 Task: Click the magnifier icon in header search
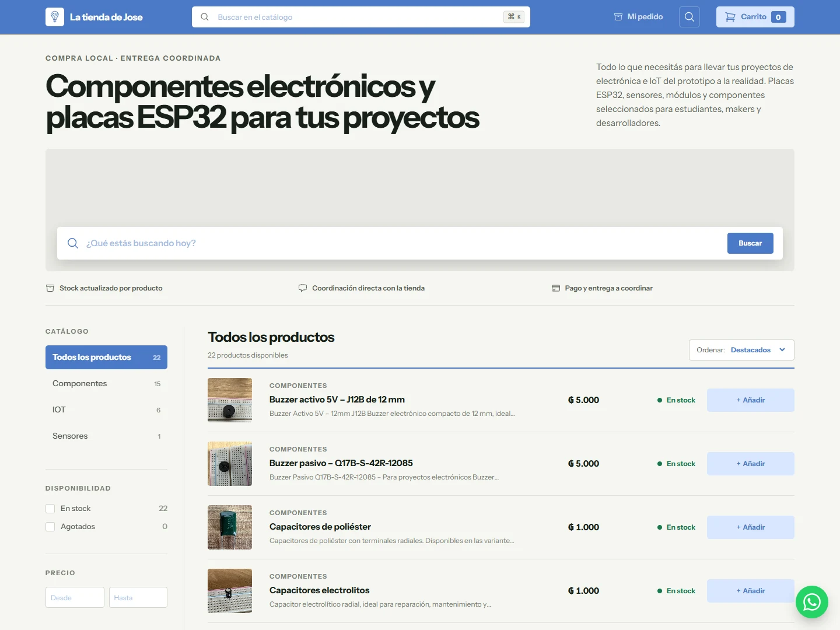pos(205,17)
